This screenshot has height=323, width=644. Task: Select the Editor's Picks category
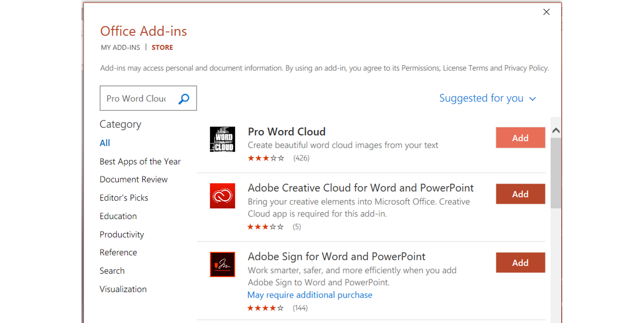click(124, 198)
